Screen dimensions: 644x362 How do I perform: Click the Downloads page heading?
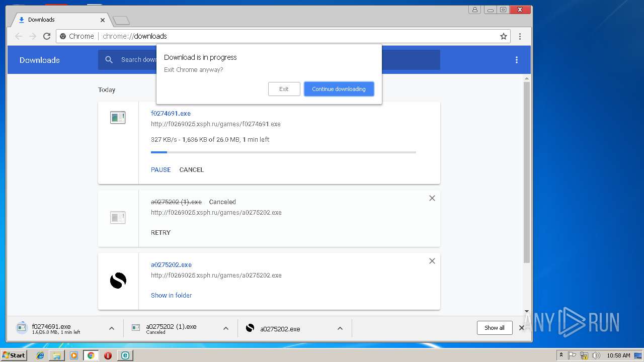click(x=40, y=60)
